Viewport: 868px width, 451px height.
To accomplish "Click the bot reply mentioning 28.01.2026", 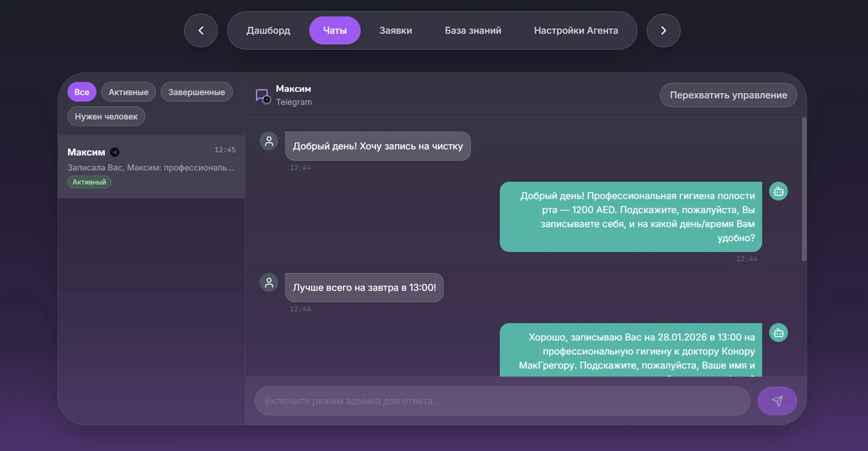I will coord(630,350).
